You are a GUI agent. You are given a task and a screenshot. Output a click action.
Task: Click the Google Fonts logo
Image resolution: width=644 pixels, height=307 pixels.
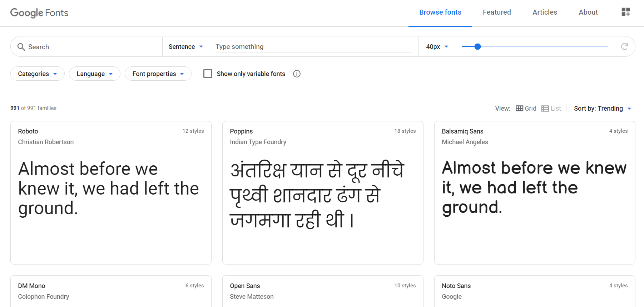(39, 13)
